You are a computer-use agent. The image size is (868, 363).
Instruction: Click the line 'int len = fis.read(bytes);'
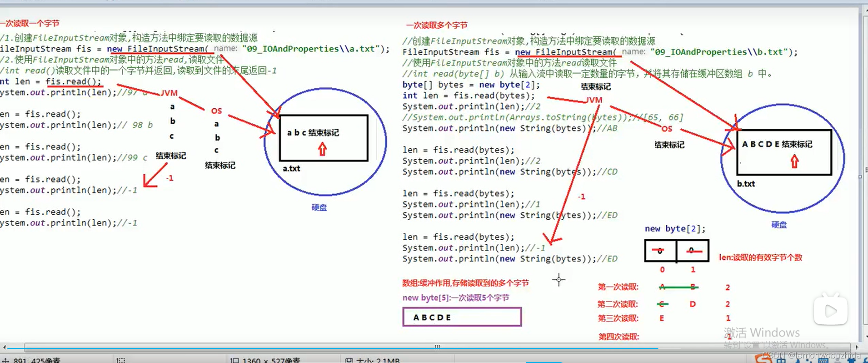click(x=469, y=96)
